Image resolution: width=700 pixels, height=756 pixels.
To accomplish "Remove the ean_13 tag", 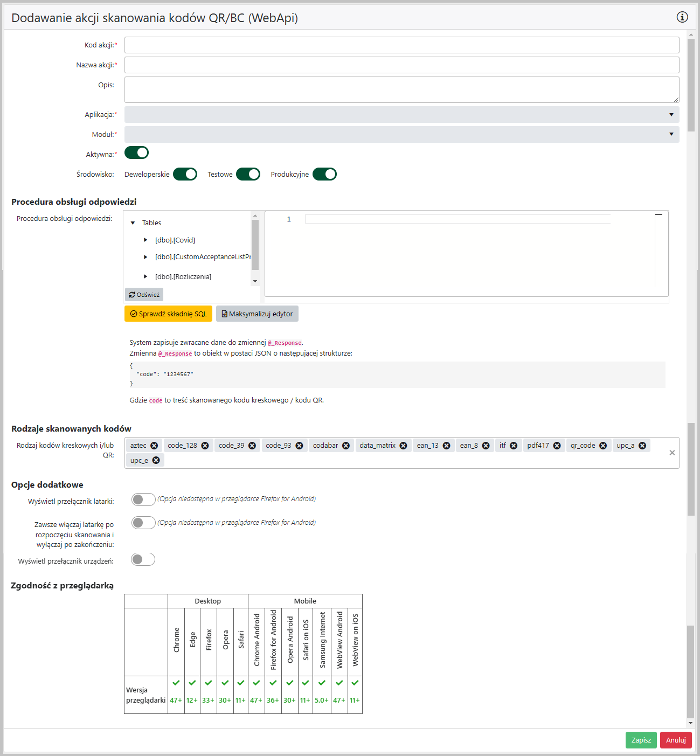I will (x=446, y=446).
